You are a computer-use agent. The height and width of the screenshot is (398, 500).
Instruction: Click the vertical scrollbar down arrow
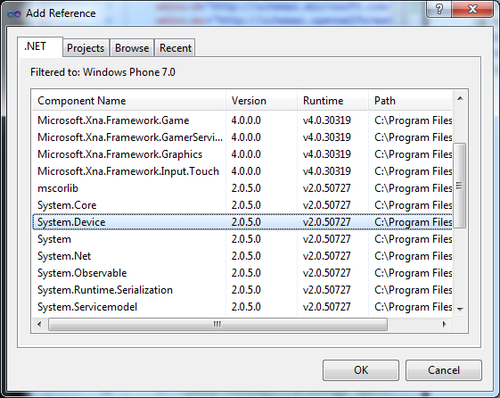(x=460, y=309)
